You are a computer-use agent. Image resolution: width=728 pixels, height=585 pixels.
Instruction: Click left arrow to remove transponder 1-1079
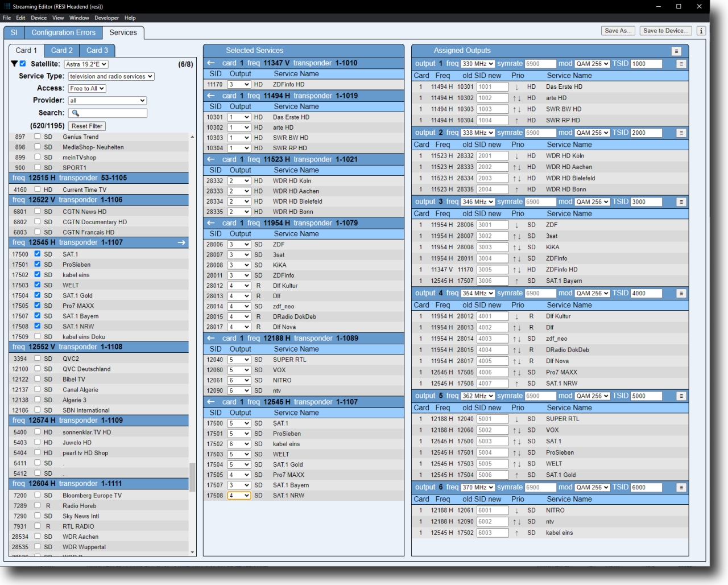211,223
